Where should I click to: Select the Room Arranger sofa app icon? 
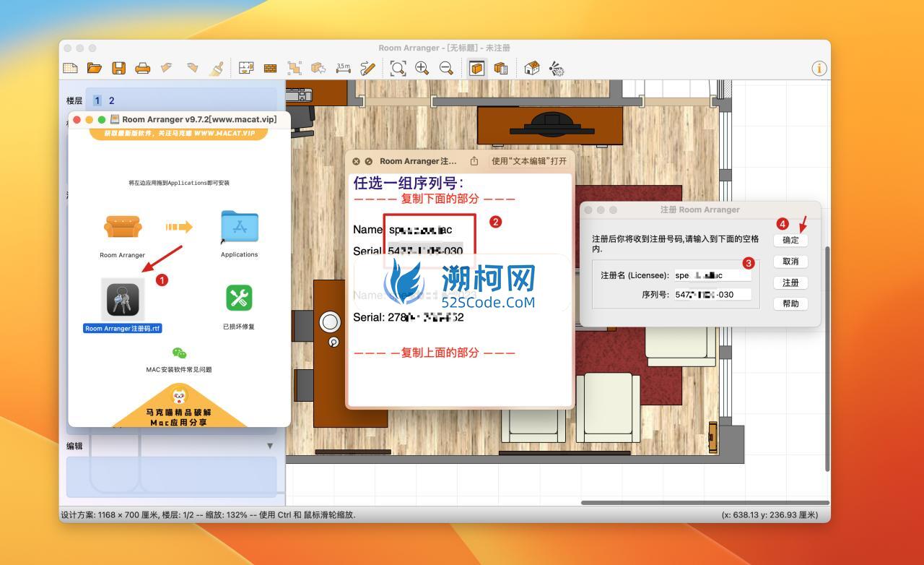point(122,226)
